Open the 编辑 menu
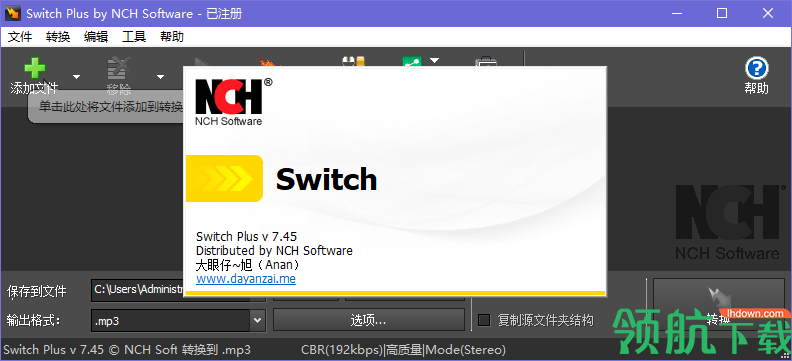The image size is (792, 361). tap(96, 37)
